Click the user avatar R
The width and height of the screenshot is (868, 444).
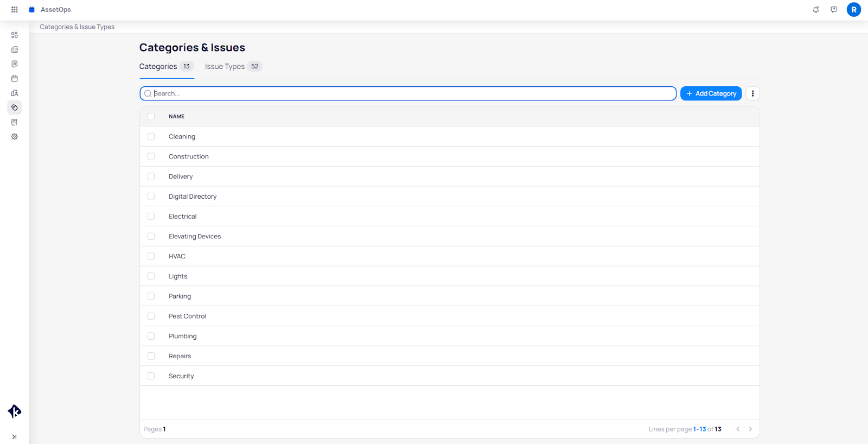pos(853,10)
